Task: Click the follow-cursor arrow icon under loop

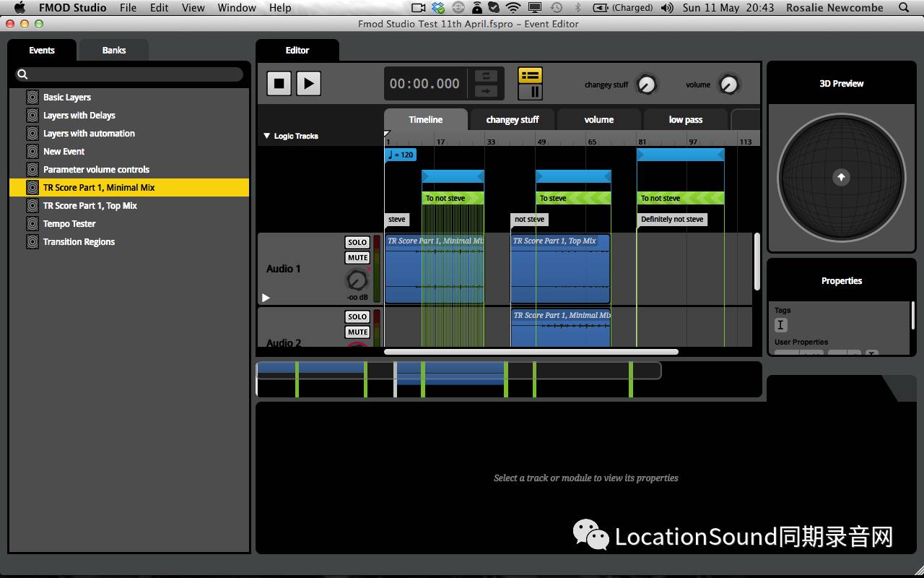Action: (x=486, y=91)
